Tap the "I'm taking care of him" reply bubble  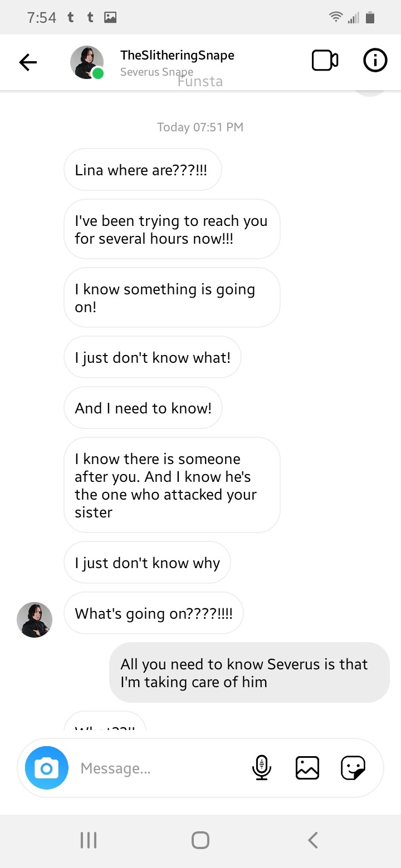[249, 673]
